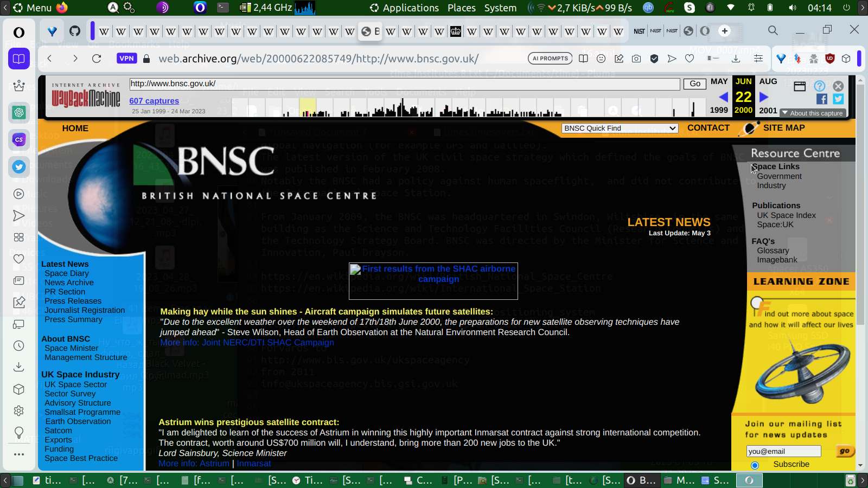Open the Smallsat Programme link
Image resolution: width=868 pixels, height=488 pixels.
[x=82, y=412]
